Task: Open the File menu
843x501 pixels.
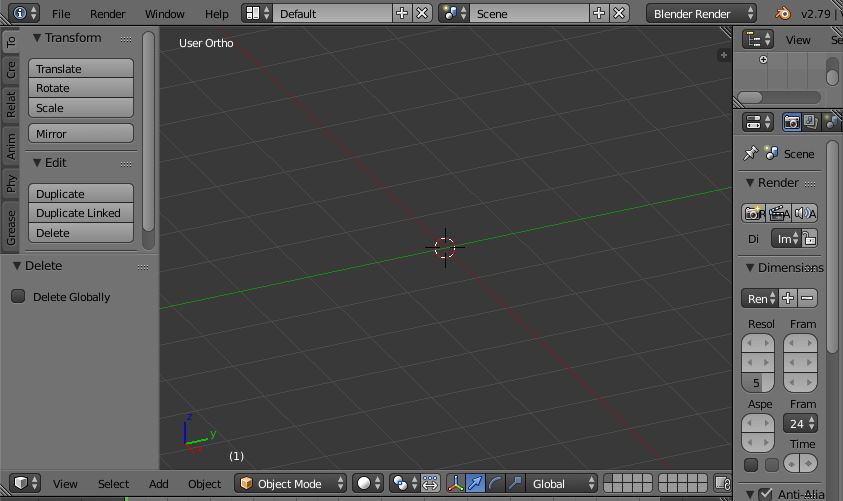Action: click(61, 14)
